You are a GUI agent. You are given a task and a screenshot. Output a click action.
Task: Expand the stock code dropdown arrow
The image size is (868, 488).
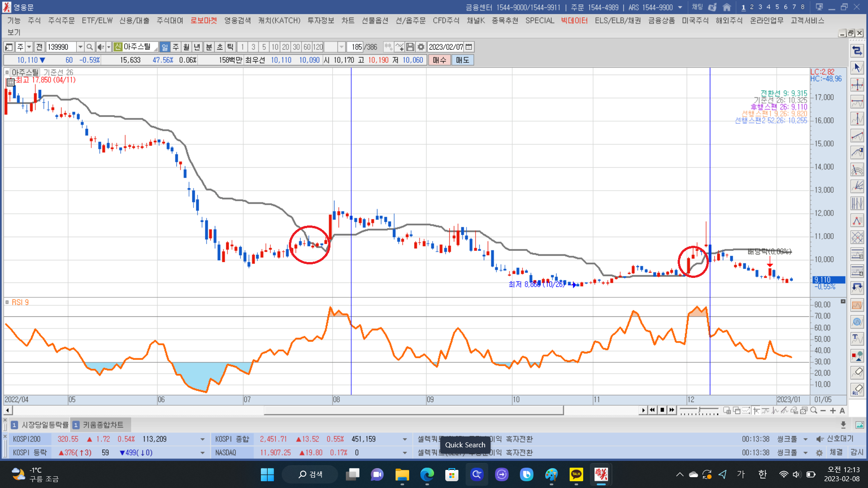point(80,47)
